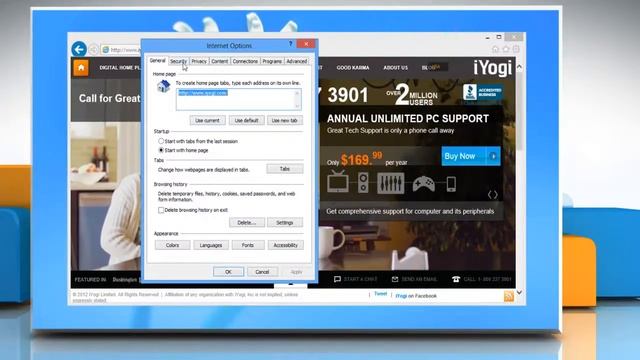Click the Help question mark in Internet Options
Viewport: 640px width, 360px height.
(x=291, y=44)
